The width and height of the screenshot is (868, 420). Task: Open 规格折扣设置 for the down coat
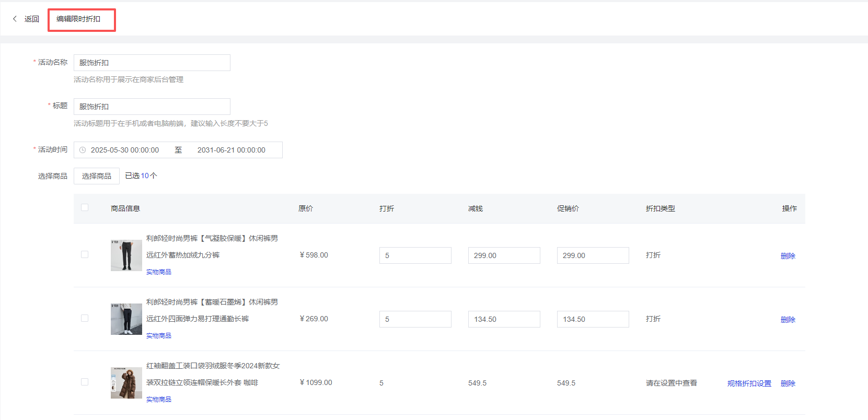pos(749,383)
